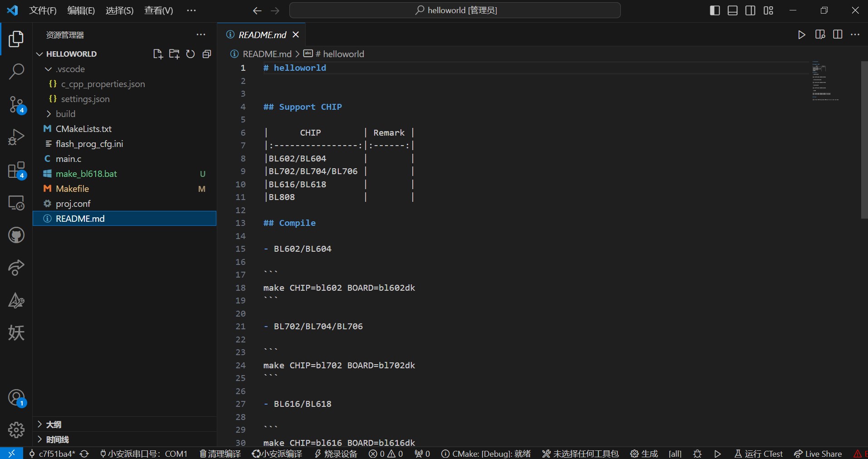Open remote window indicator in status bar

click(11, 453)
